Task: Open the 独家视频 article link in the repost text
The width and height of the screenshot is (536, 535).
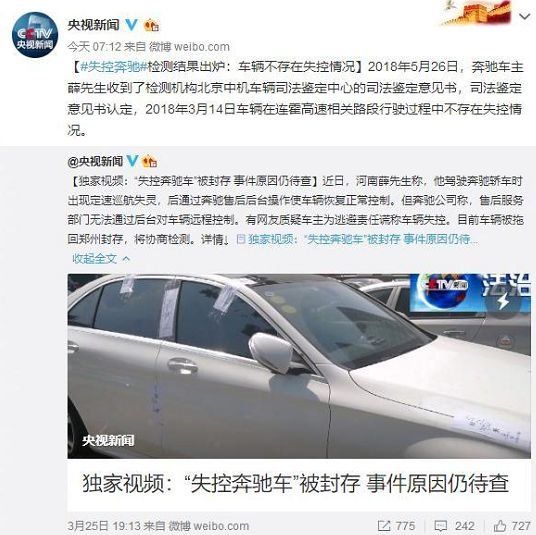Action: 357,239
